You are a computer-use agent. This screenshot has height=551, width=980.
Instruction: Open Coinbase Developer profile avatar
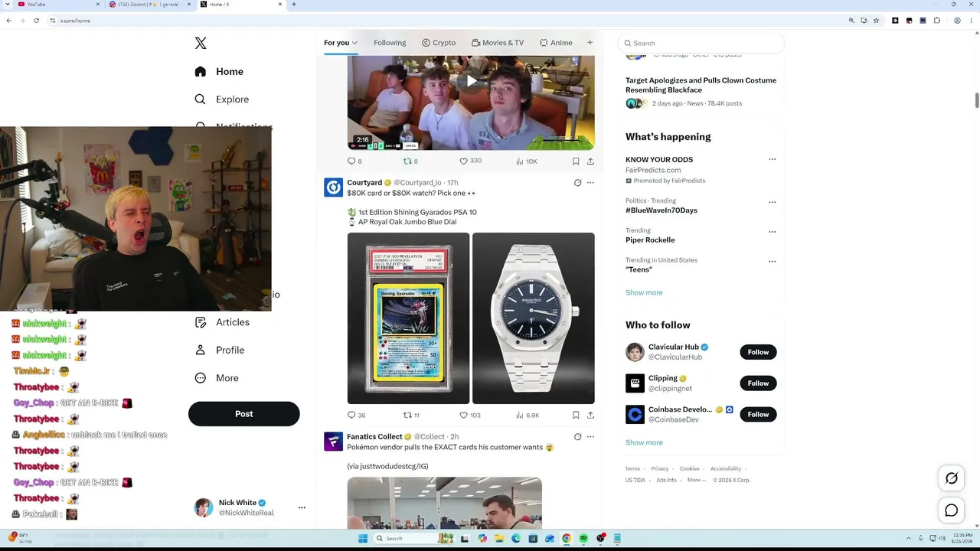pyautogui.click(x=635, y=415)
